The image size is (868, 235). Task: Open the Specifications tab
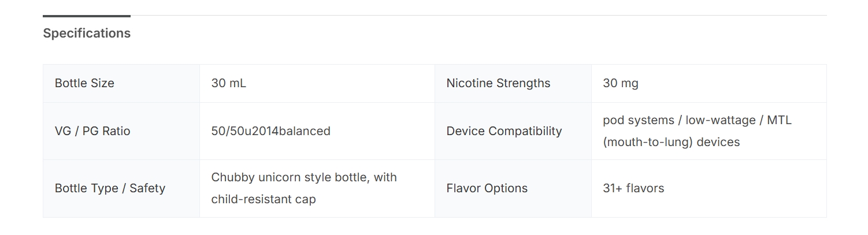[x=87, y=33]
